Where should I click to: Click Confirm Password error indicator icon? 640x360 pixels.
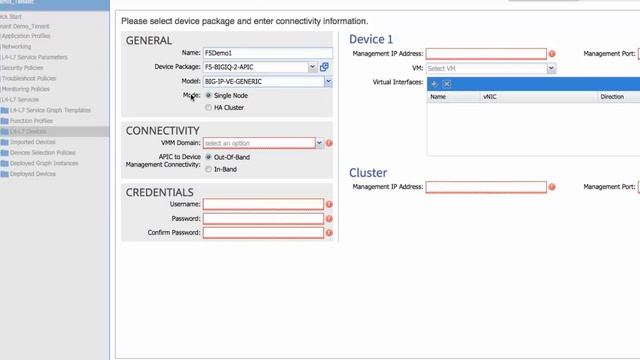(x=329, y=233)
